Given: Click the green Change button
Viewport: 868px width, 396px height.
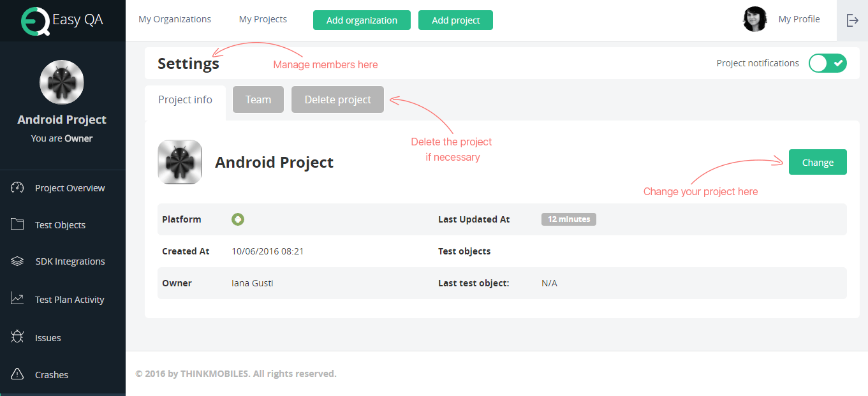Looking at the screenshot, I should point(818,162).
